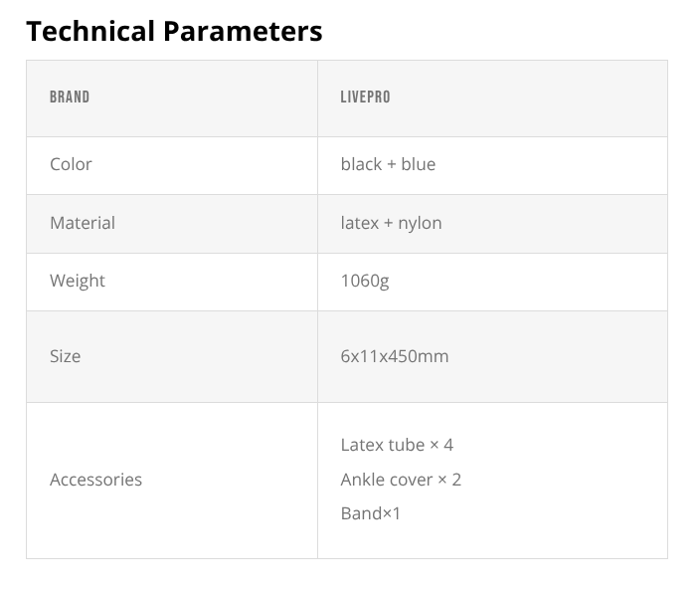The image size is (700, 592).
Task: Click the Accessories row label
Action: click(95, 480)
